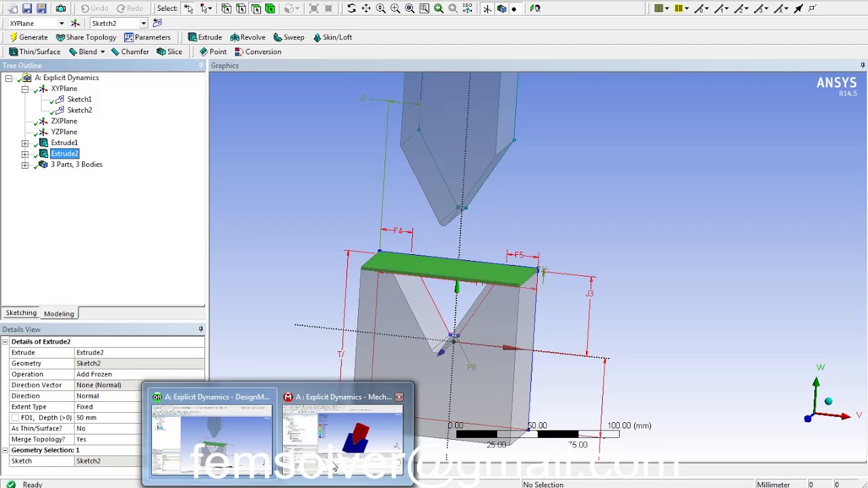
Task: Collapse the XYPlane tree node
Action: 25,89
